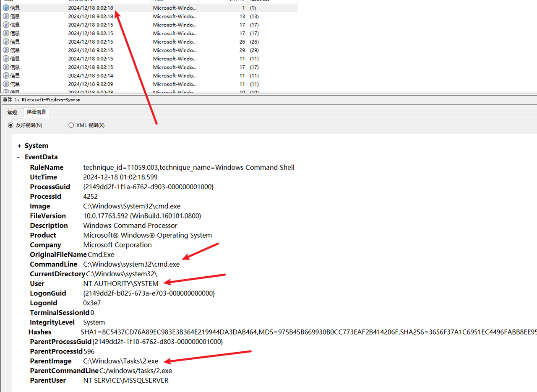
Task: Click the Company value Microsoft Corporation
Action: pos(117,245)
